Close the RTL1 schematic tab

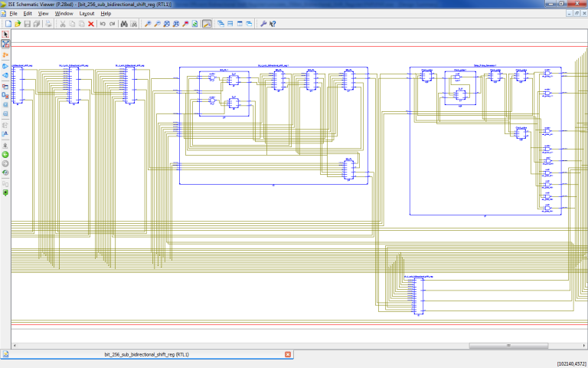pos(288,354)
